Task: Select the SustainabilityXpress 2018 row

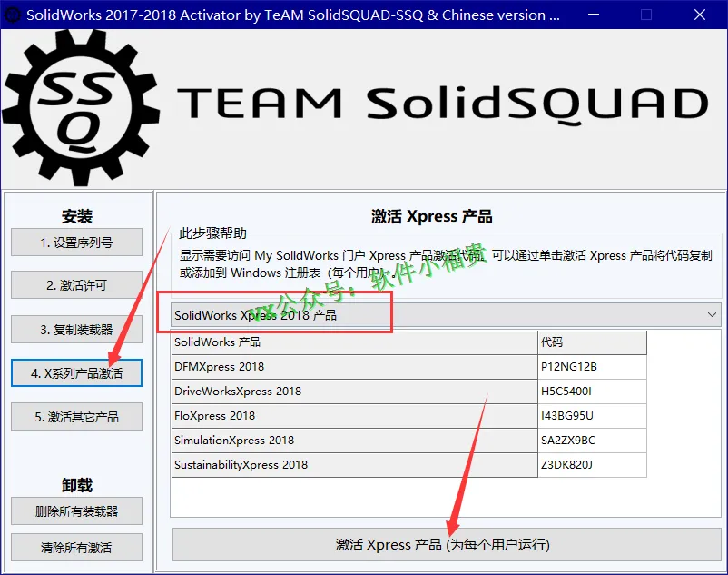Action: (408, 465)
